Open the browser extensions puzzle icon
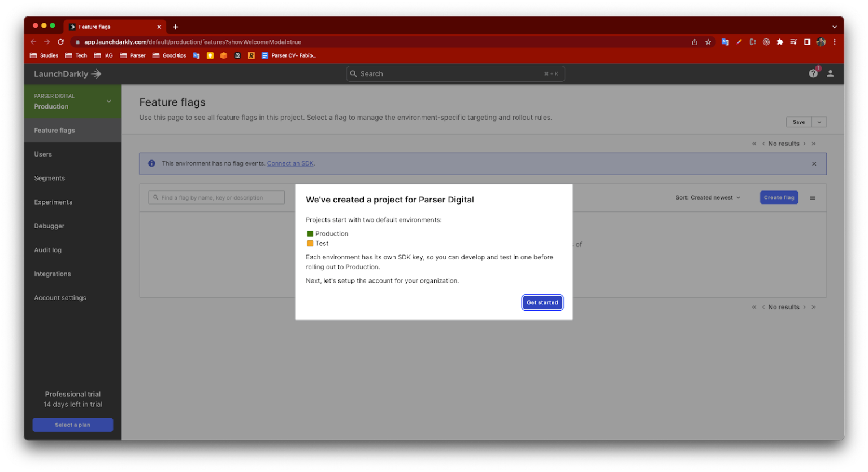This screenshot has height=472, width=868. 780,42
